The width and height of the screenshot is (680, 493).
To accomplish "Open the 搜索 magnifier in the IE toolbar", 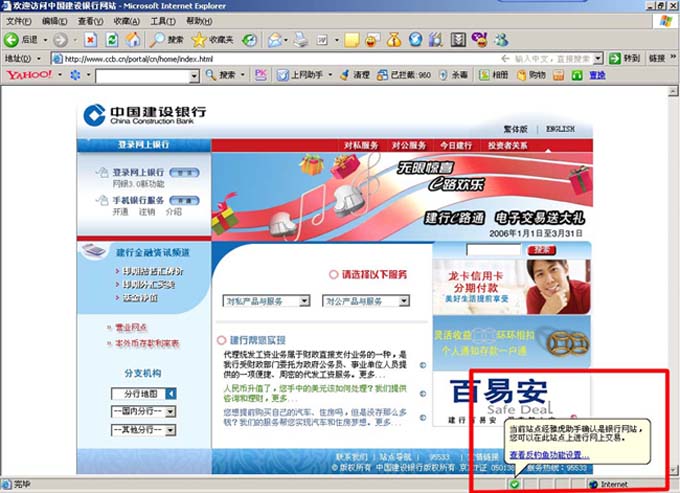I will tap(157, 40).
